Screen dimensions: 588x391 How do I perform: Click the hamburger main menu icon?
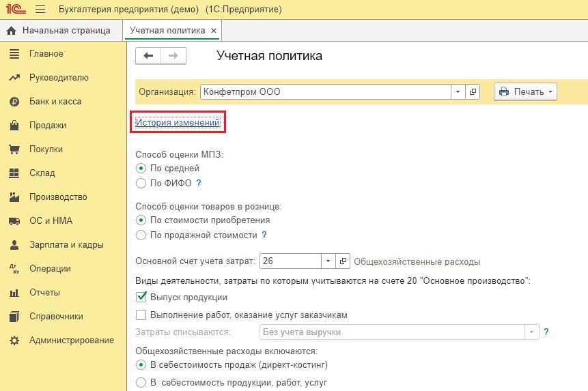click(x=40, y=10)
